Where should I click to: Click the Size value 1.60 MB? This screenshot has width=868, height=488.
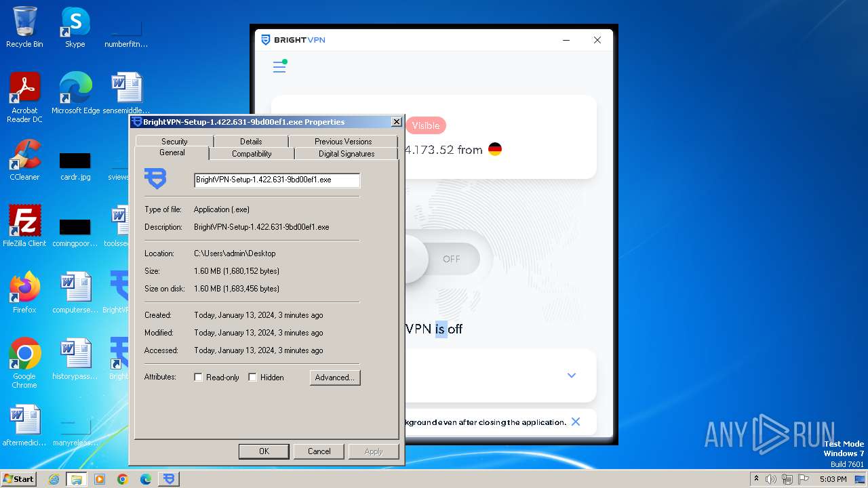(237, 271)
